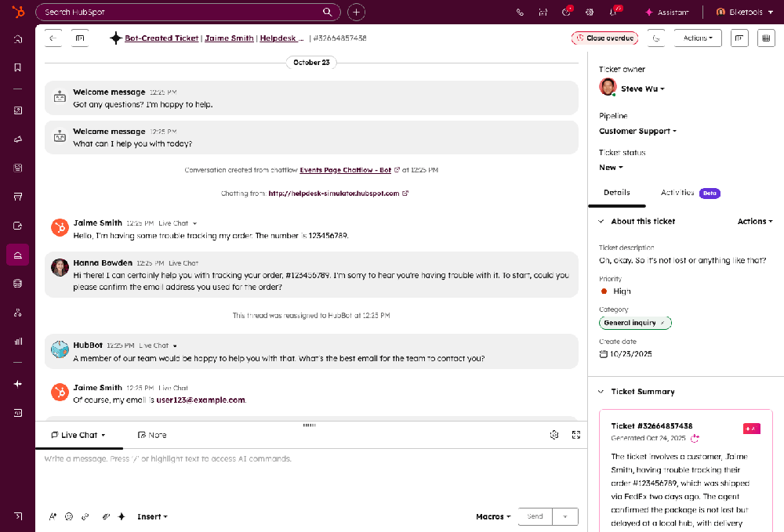The height and width of the screenshot is (532, 784).
Task: Collapse the Ticket Summary section
Action: 601,392
